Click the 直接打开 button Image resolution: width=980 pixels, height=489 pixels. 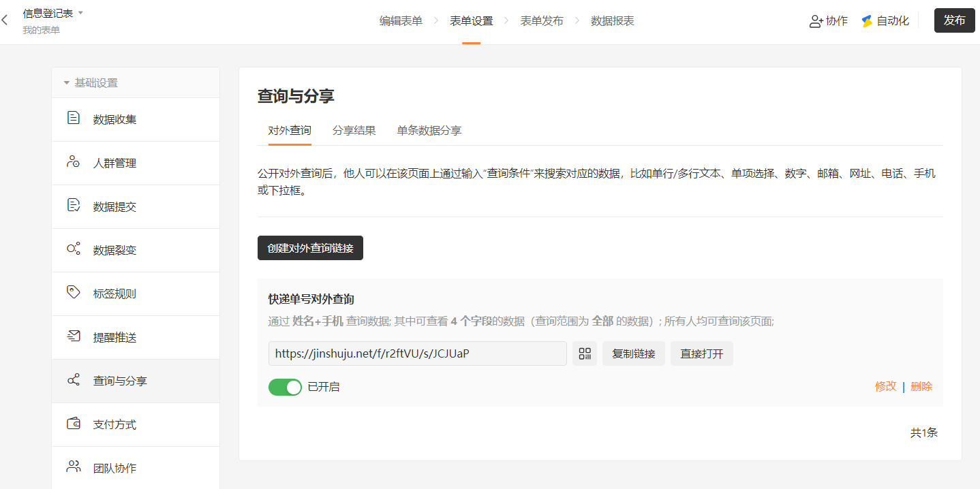tap(702, 353)
